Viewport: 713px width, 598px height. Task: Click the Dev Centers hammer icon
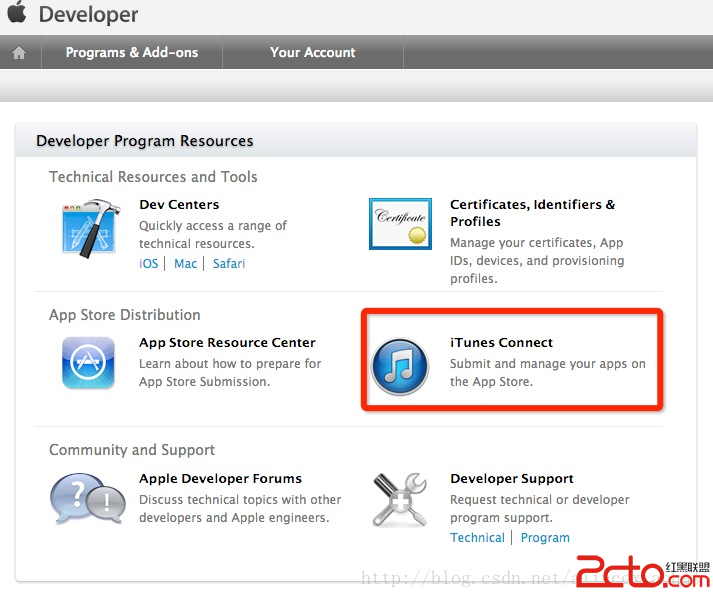pos(90,228)
